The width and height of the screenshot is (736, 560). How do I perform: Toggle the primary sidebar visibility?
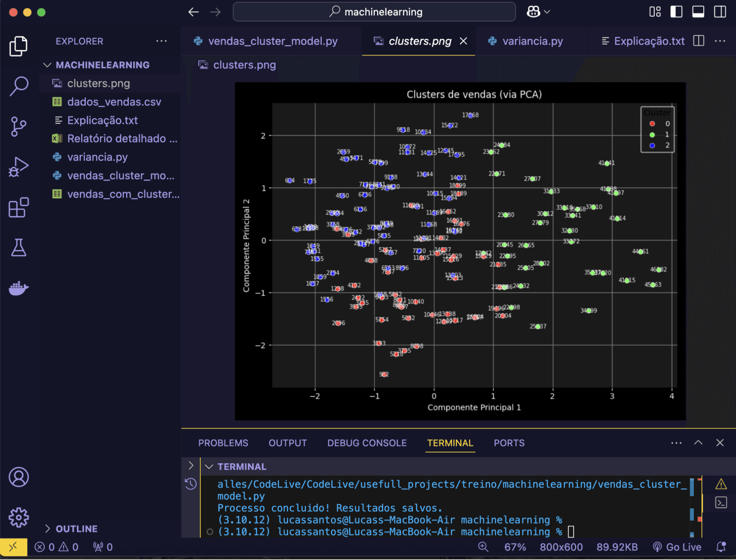[x=676, y=12]
